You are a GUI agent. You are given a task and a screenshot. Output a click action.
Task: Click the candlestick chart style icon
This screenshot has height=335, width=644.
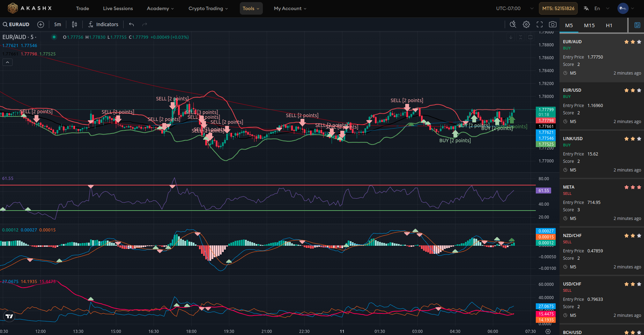point(74,24)
